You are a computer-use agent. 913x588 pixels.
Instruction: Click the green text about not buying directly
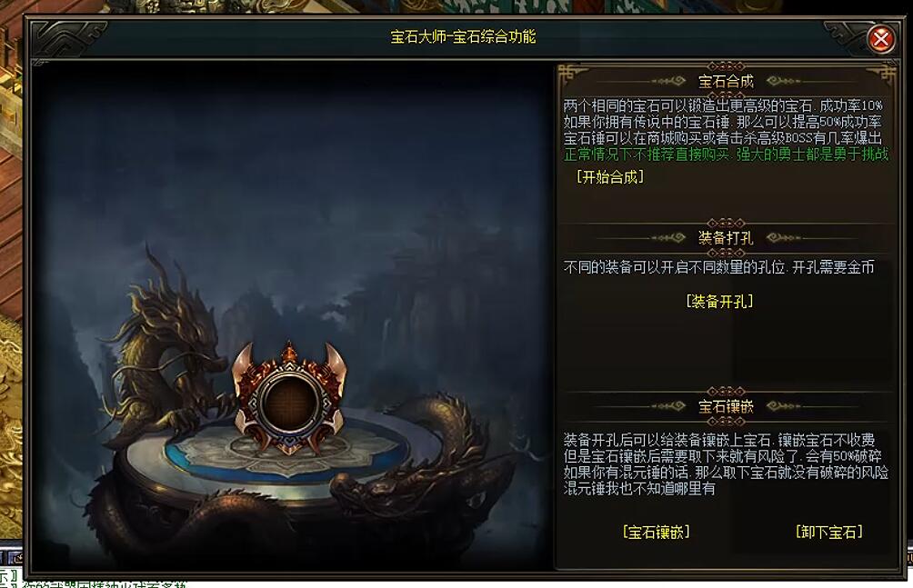(x=726, y=154)
